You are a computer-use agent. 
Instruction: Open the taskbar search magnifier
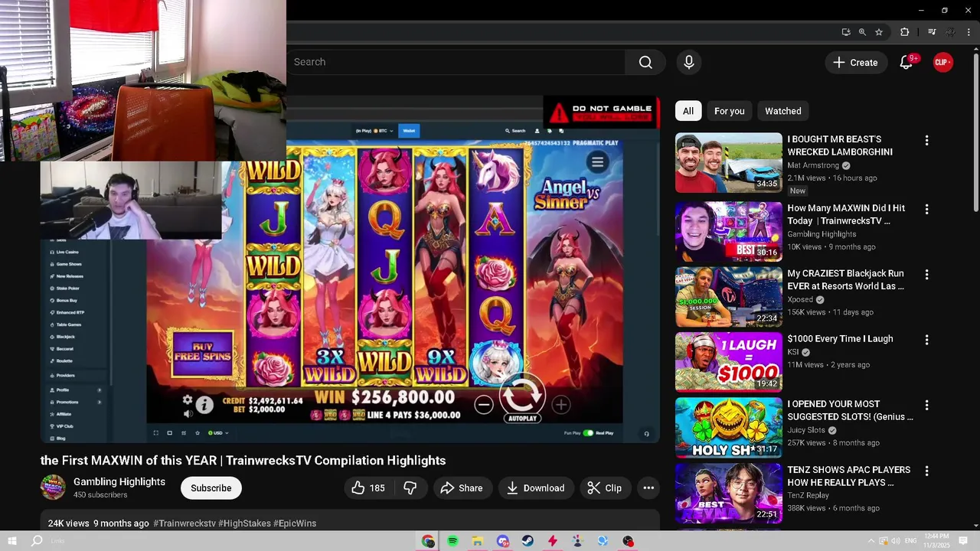(37, 541)
